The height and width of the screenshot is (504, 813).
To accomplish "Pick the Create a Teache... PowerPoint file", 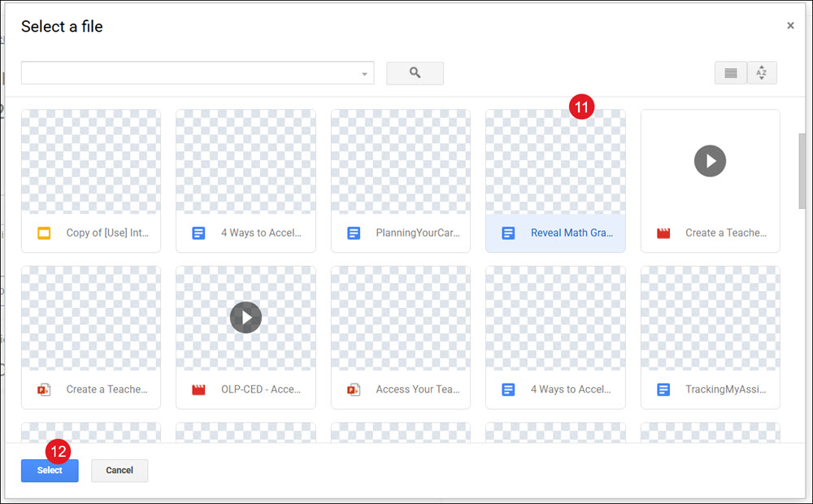I will [x=91, y=337].
